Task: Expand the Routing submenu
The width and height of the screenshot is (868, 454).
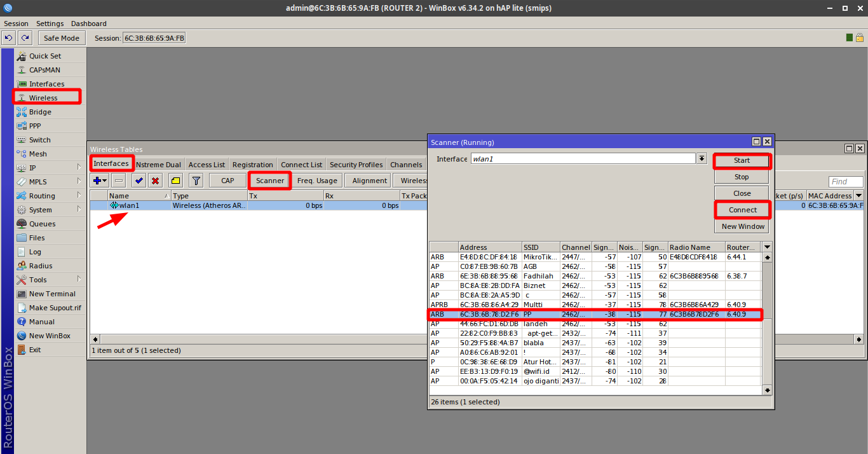Action: (x=50, y=196)
